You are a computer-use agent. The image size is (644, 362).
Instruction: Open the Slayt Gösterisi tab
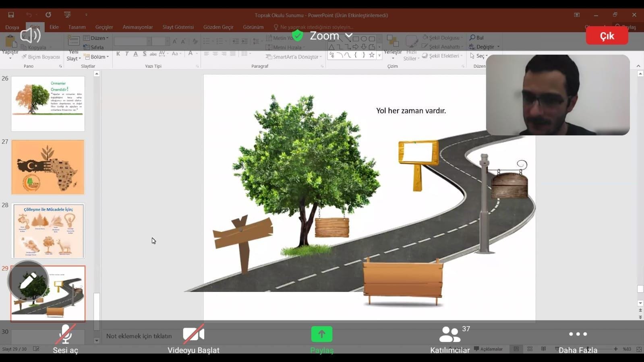pos(178,27)
